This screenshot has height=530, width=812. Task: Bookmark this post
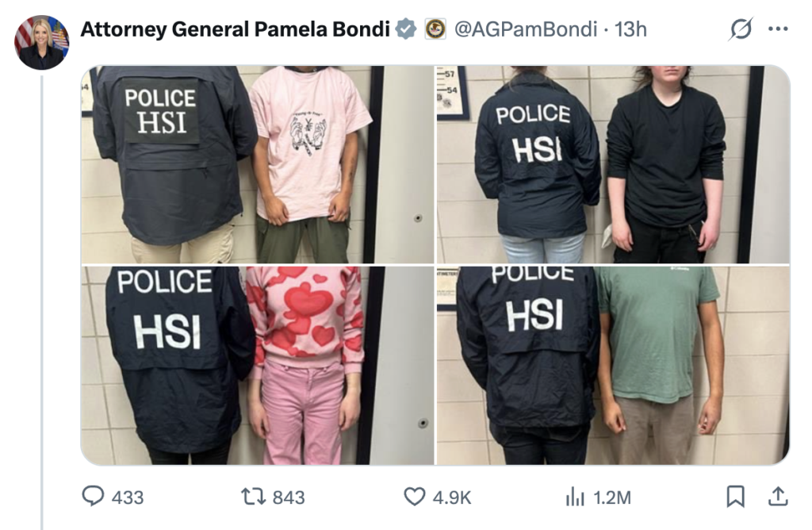tap(735, 497)
